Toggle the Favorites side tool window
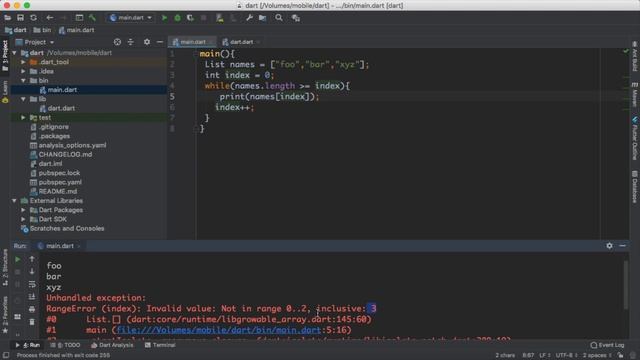The width and height of the screenshot is (640, 360). pyautogui.click(x=5, y=315)
